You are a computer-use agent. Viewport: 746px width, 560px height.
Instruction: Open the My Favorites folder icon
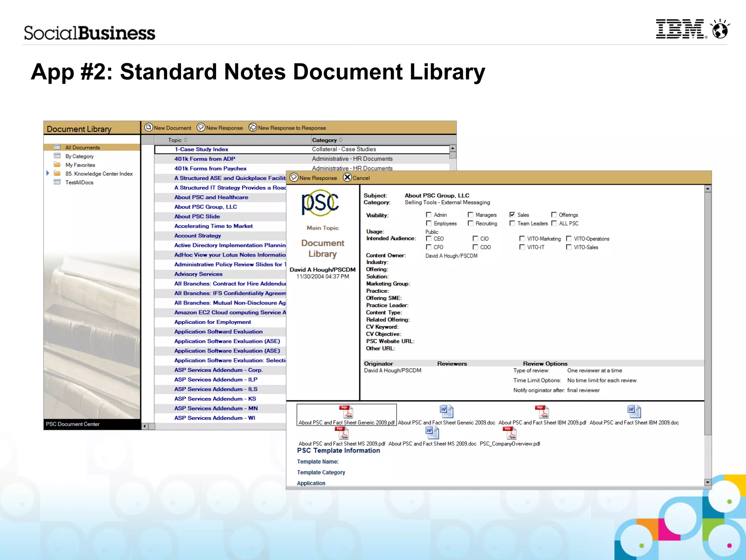tap(57, 165)
